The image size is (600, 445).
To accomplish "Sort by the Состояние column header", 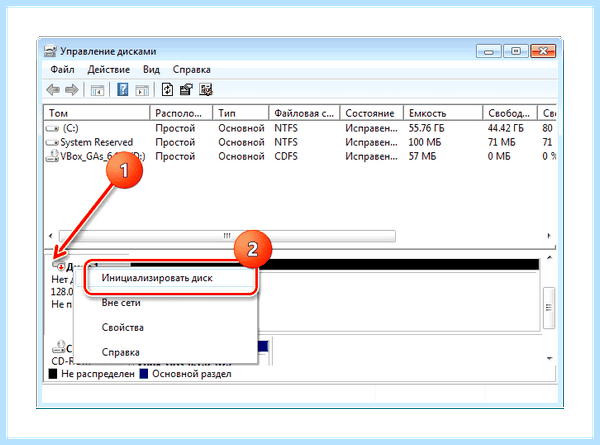I will 372,113.
